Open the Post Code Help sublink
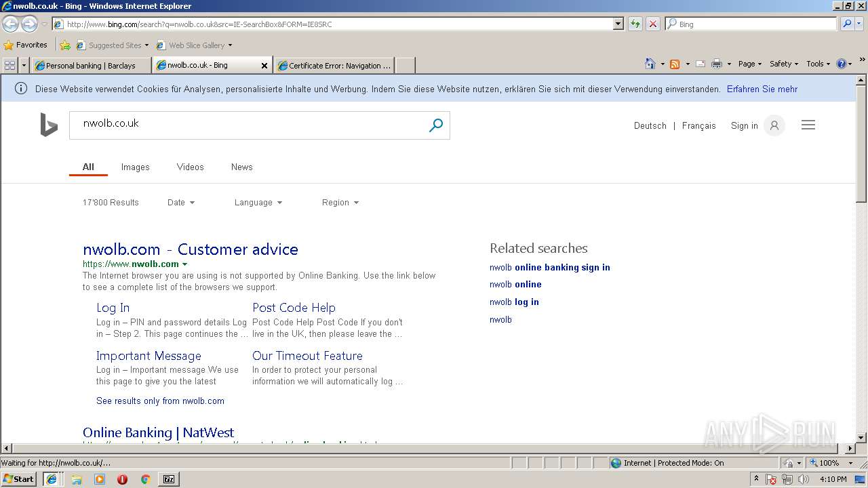The width and height of the screenshot is (868, 488). pyautogui.click(x=294, y=308)
